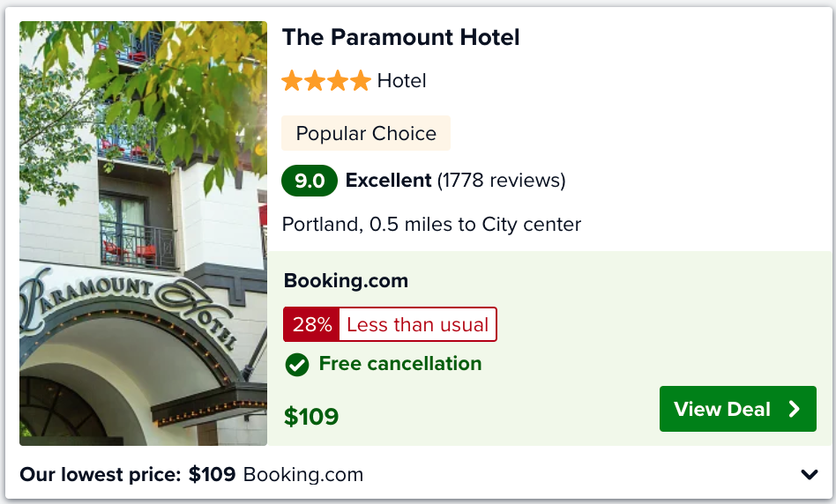
Task: Open The Paramount Hotel title link
Action: tap(400, 37)
